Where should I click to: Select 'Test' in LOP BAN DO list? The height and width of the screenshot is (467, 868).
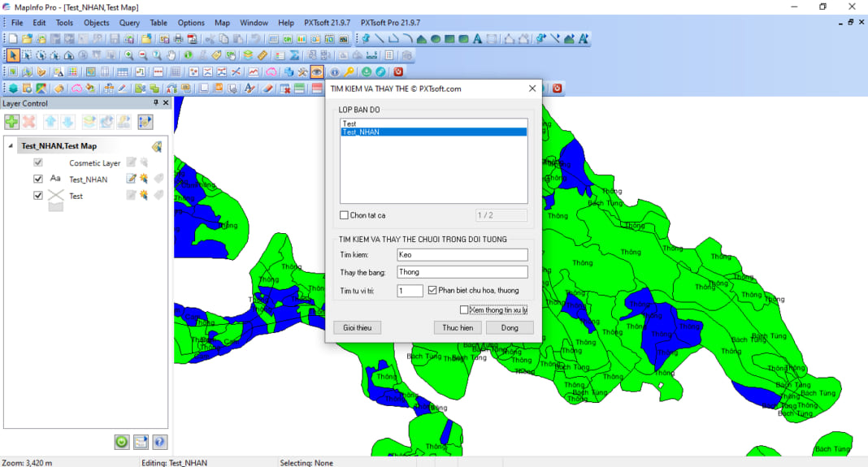coord(433,123)
